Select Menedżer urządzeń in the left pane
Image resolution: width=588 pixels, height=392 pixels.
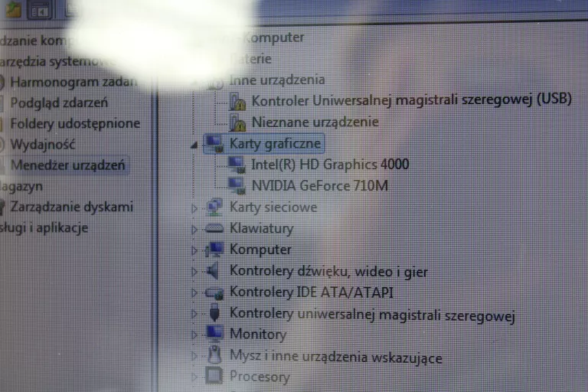click(68, 165)
